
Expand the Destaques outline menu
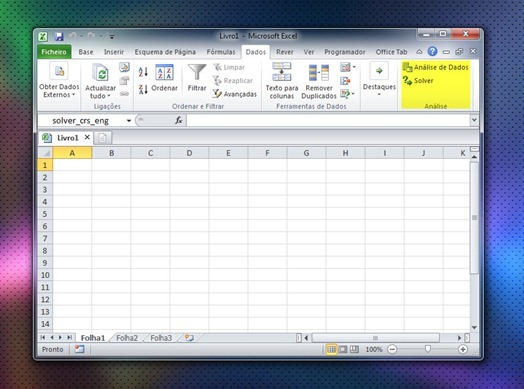[x=379, y=80]
